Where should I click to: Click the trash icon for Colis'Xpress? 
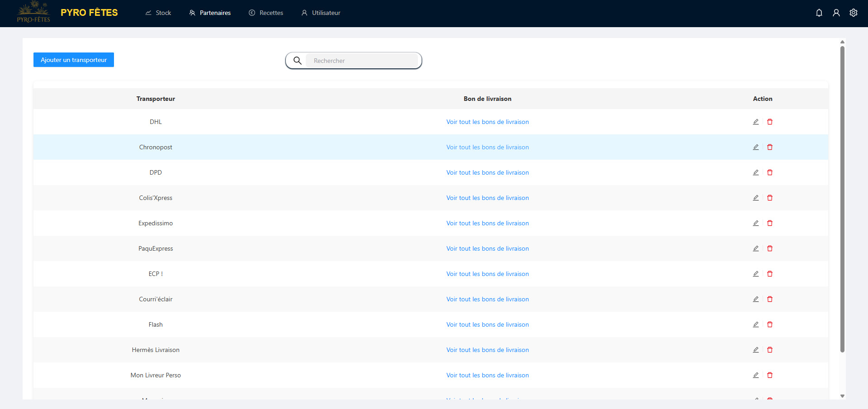[x=770, y=198]
